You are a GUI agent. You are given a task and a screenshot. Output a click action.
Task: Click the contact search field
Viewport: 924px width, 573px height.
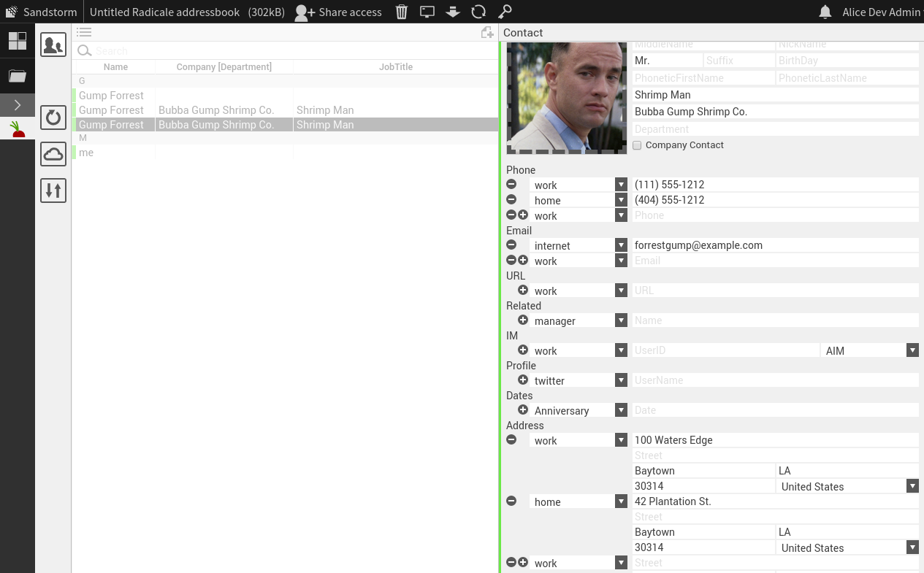click(295, 50)
